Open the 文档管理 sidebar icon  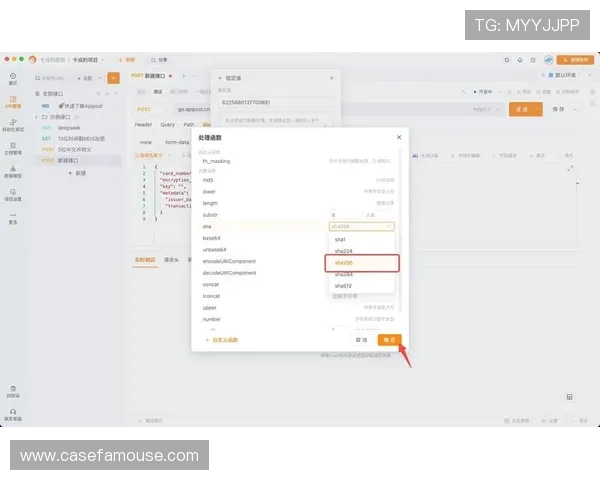pos(13,149)
